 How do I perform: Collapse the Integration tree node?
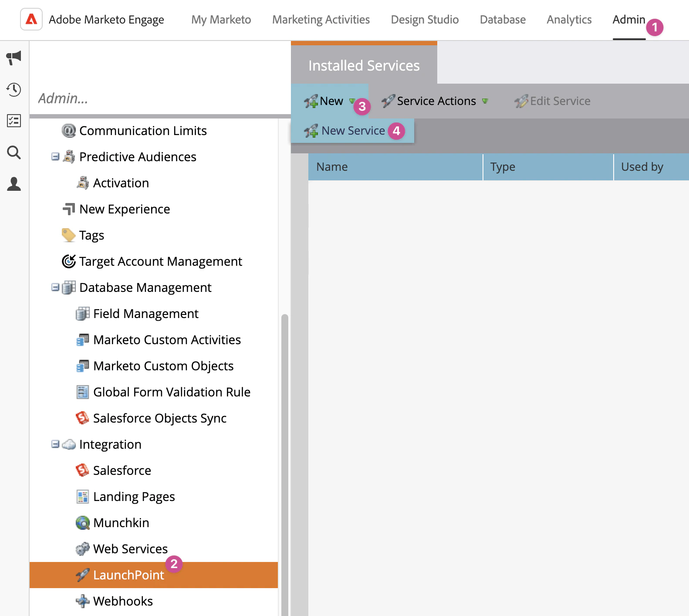(x=55, y=444)
